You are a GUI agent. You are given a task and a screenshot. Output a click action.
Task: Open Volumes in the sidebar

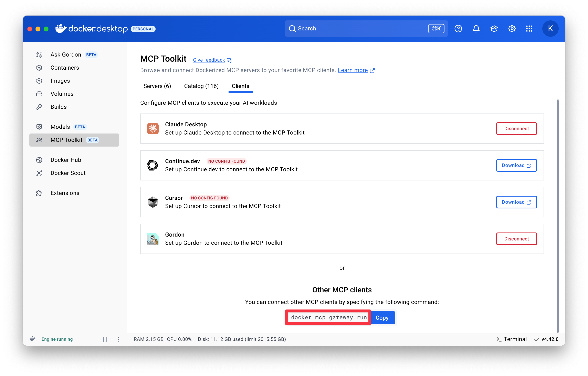coord(74,94)
